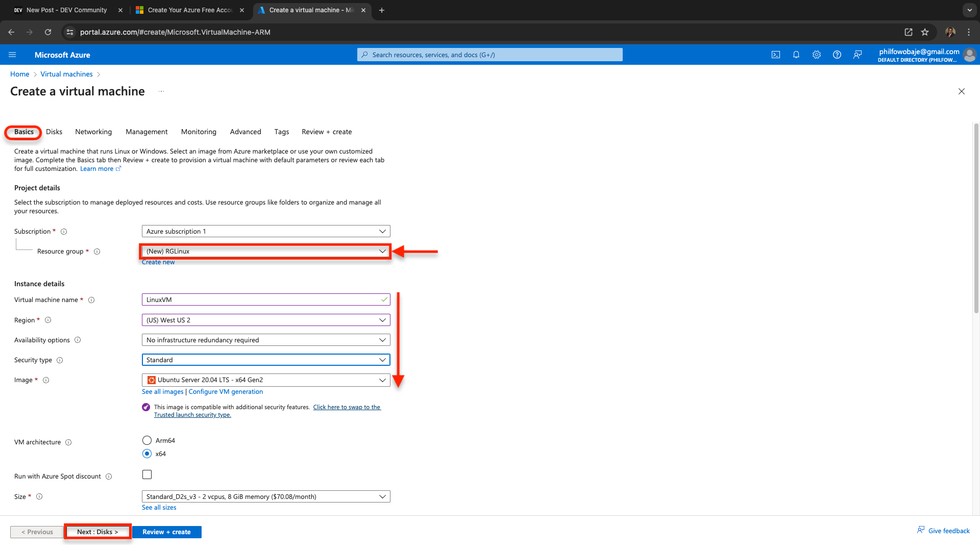The height and width of the screenshot is (551, 980).
Task: Select the x64 architecture radio button
Action: pyautogui.click(x=147, y=454)
